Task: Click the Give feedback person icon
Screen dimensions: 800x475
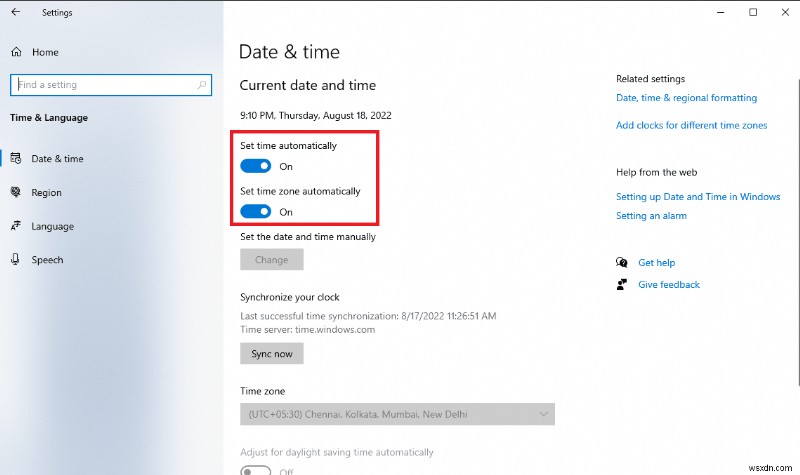Action: (623, 285)
